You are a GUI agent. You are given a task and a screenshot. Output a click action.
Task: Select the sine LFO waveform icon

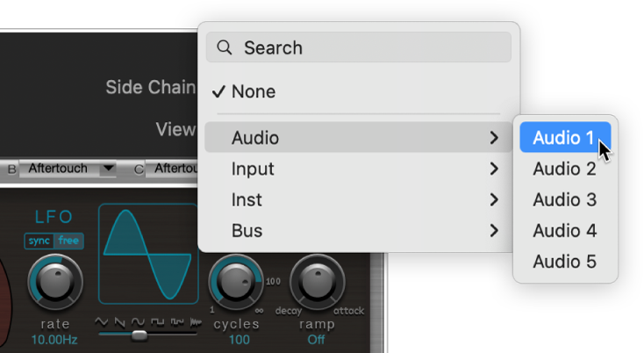point(138,322)
